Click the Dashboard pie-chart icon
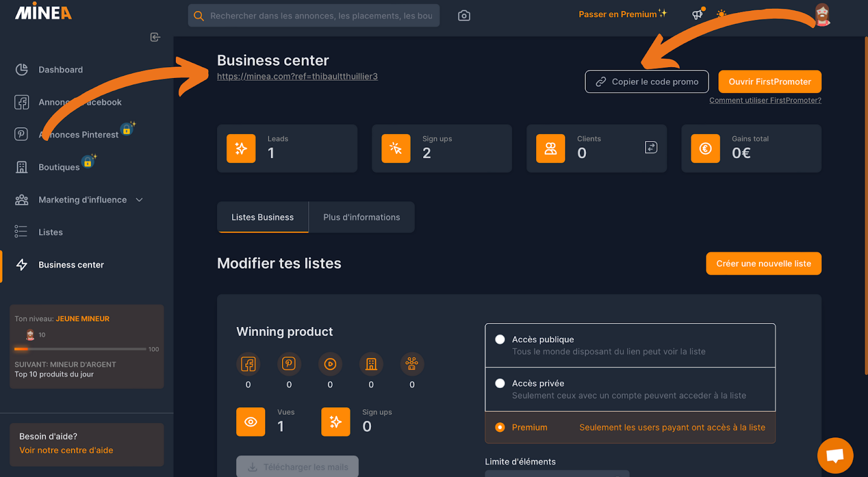 coord(22,69)
